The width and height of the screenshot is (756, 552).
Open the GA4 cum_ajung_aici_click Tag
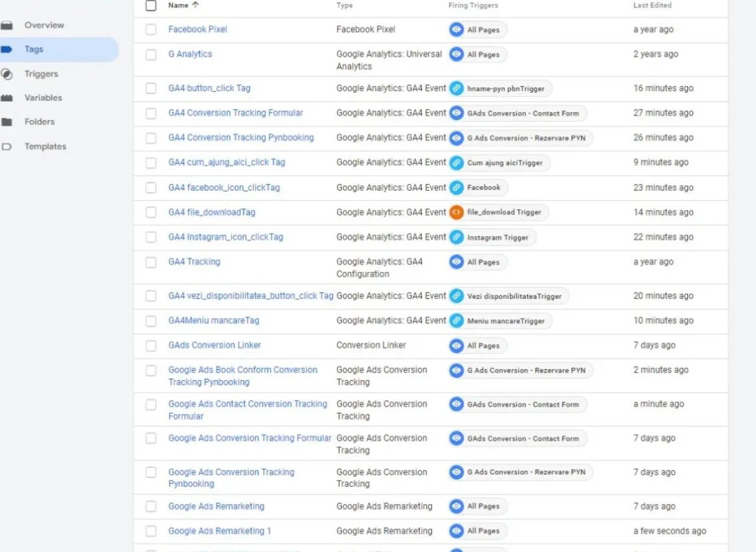pos(227,162)
